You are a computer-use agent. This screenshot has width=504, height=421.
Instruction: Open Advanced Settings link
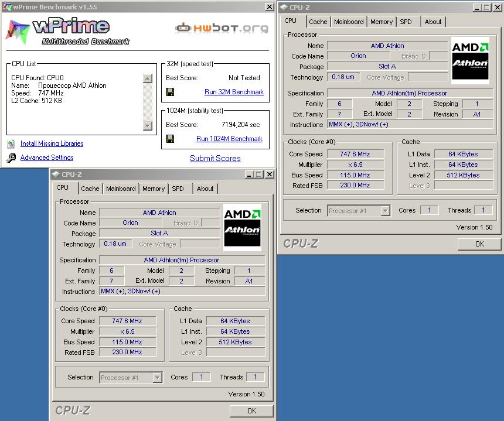47,158
